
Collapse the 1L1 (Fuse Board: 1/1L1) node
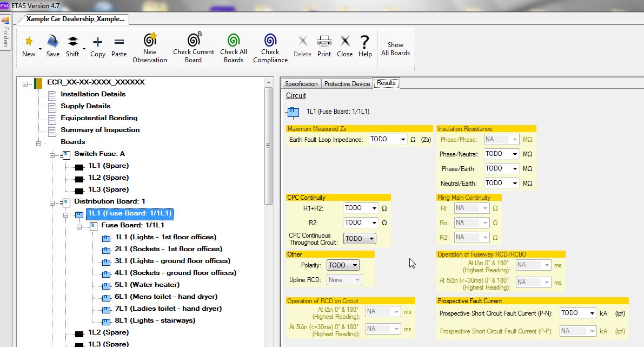66,215
